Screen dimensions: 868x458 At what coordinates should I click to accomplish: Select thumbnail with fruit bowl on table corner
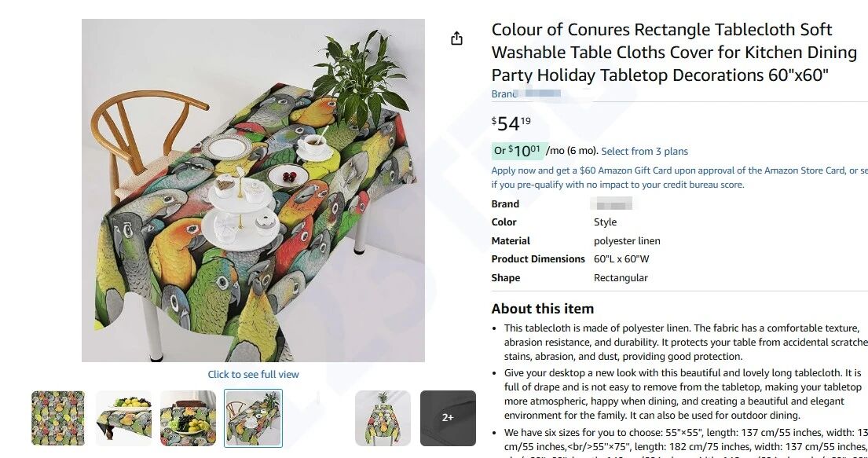pos(123,418)
